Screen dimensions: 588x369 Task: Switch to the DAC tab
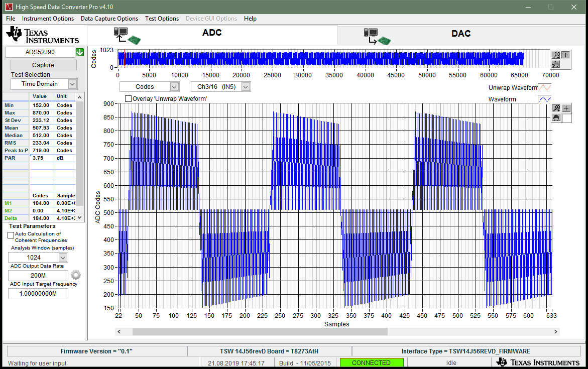tap(461, 35)
